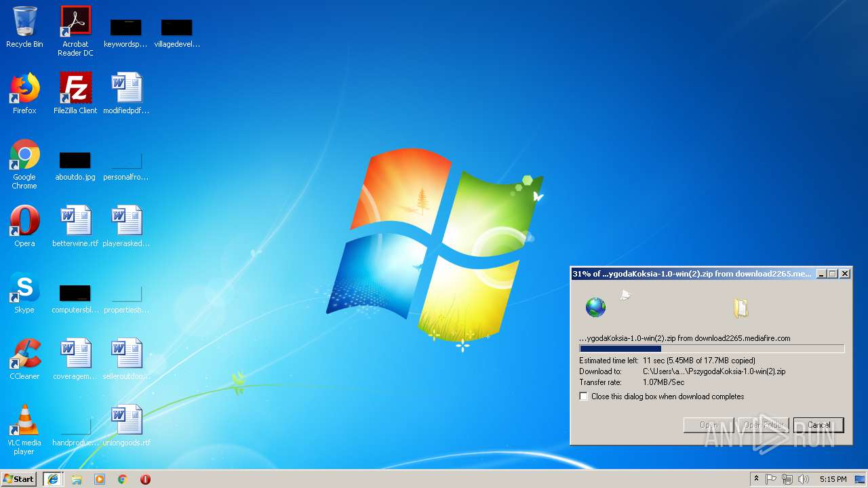Open FileZilla Client shortcut
The image size is (868, 488).
coord(75,94)
